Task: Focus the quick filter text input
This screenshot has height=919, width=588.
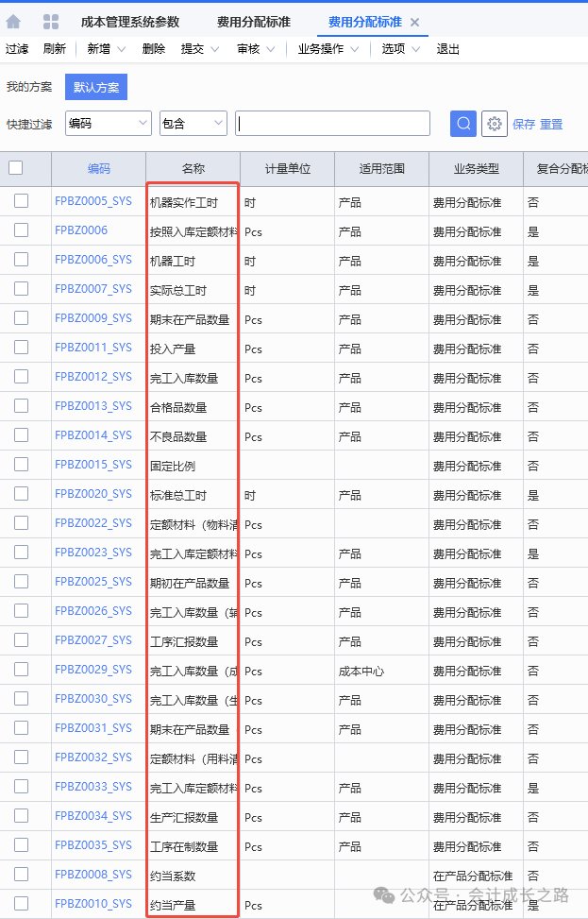Action: (x=332, y=124)
